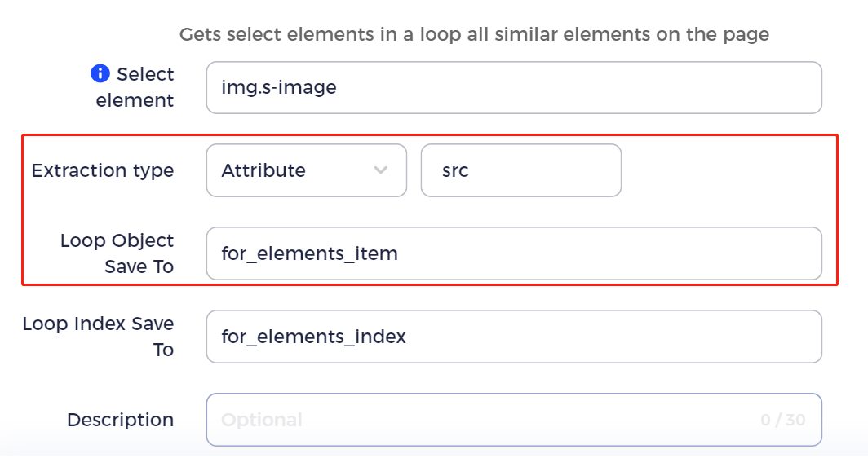
Task: Click the 'Loop Object Save To' label
Action: 117,253
